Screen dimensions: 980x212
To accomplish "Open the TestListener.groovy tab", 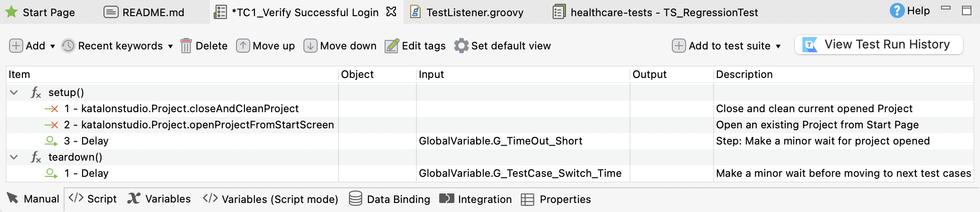I will 467,12.
